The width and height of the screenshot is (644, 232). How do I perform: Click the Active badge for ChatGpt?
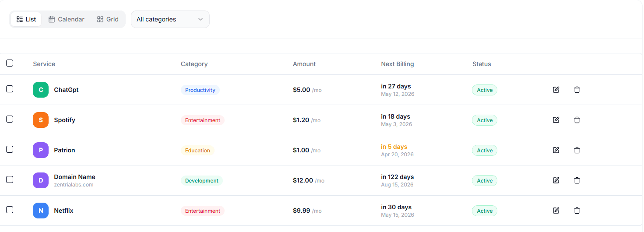click(x=485, y=90)
